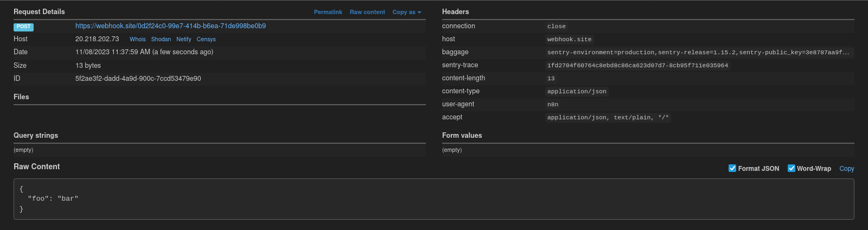Open the Raw content link
This screenshot has width=868, height=230.
coord(367,12)
